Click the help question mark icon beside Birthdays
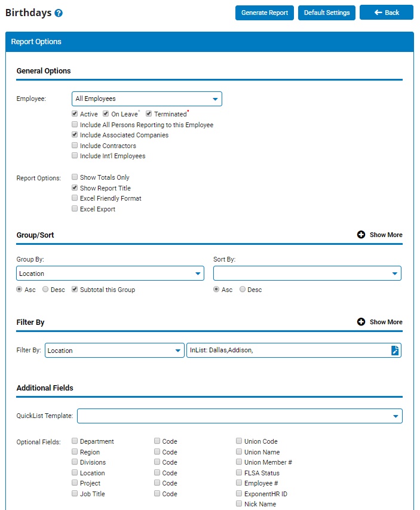Viewport: 420px width, 510px height. point(59,13)
